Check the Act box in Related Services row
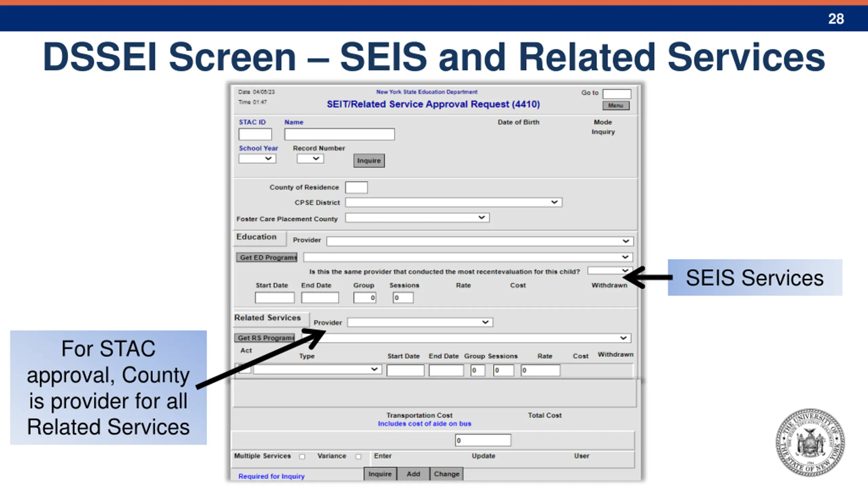This screenshot has width=868, height=488. pyautogui.click(x=244, y=369)
